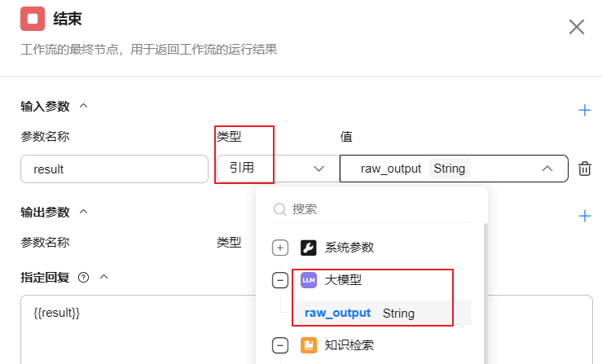Click the orange 知识检索 icon
The width and height of the screenshot is (602, 364).
pos(309,345)
